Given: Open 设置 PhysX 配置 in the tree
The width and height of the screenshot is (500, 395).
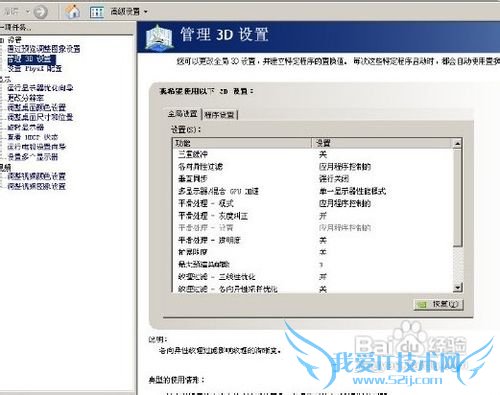Looking at the screenshot, I should pyautogui.click(x=35, y=69).
